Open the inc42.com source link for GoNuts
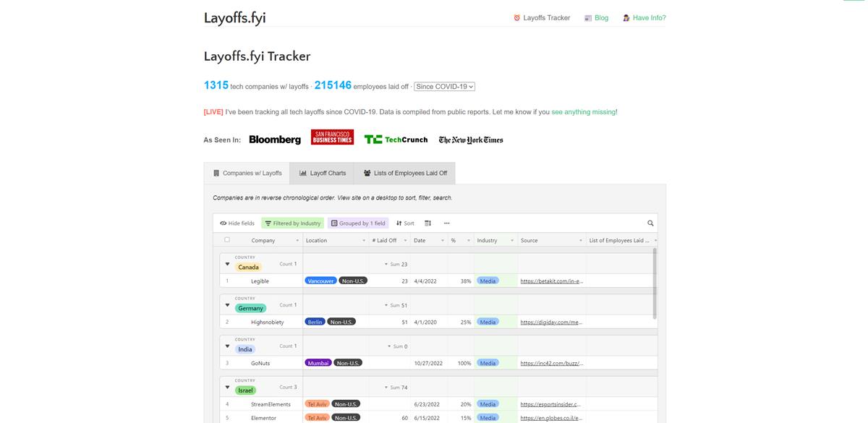The image size is (868, 423). coord(551,363)
